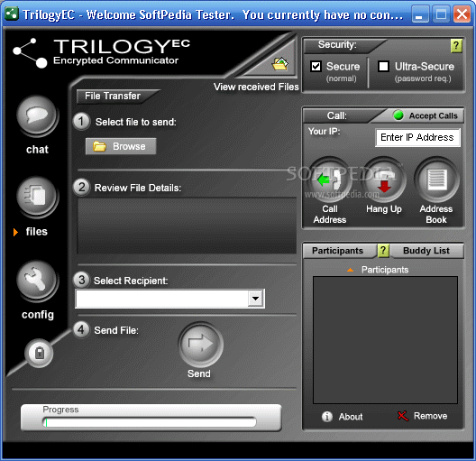
Task: Open the Address Book icon
Action: 436,180
